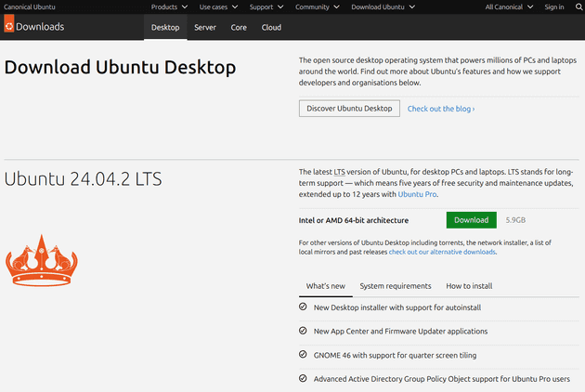The image size is (585, 392).
Task: Open the search magnifier icon
Action: [x=579, y=7]
